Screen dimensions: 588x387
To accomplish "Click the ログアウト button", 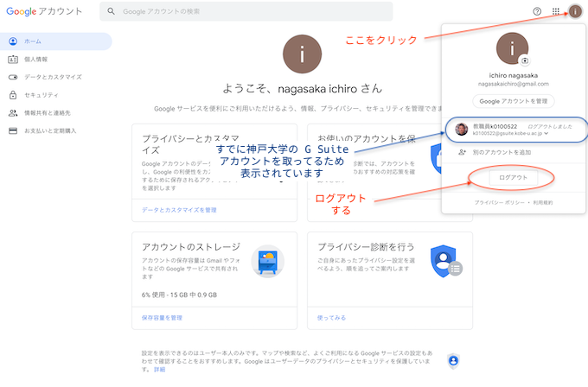I will pyautogui.click(x=513, y=178).
